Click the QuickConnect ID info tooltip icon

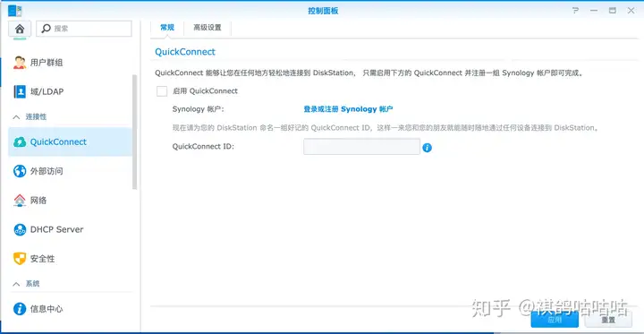pos(428,147)
